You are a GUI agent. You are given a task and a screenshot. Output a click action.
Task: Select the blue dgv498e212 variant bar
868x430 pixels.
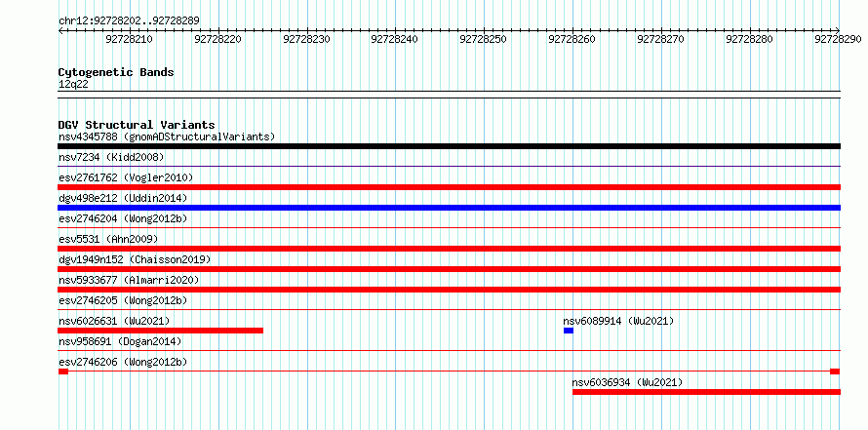click(449, 208)
